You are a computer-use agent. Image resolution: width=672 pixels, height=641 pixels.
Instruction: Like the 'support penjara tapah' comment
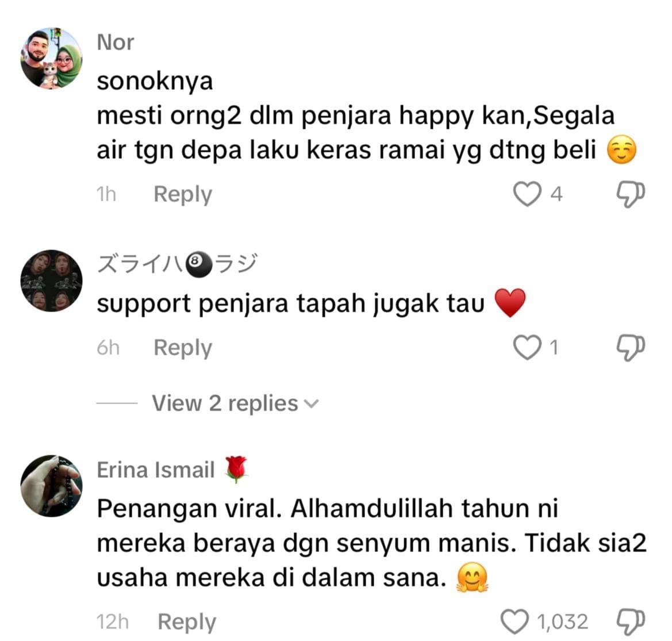pyautogui.click(x=527, y=347)
